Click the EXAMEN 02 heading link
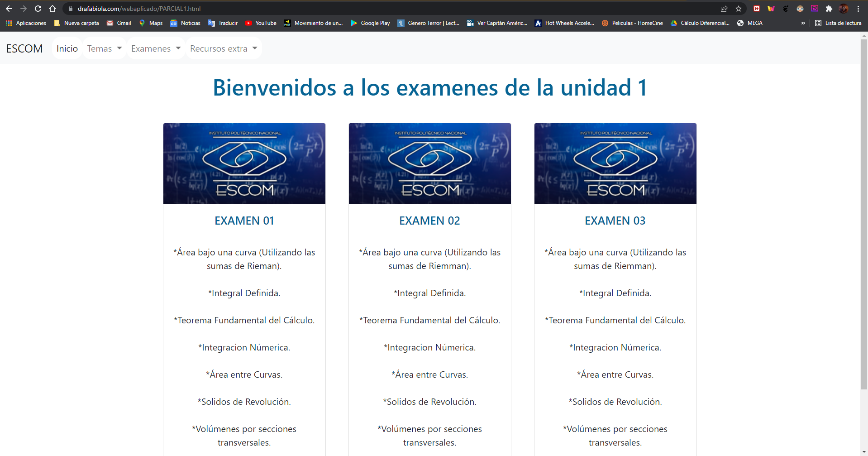868x456 pixels. [x=429, y=221]
